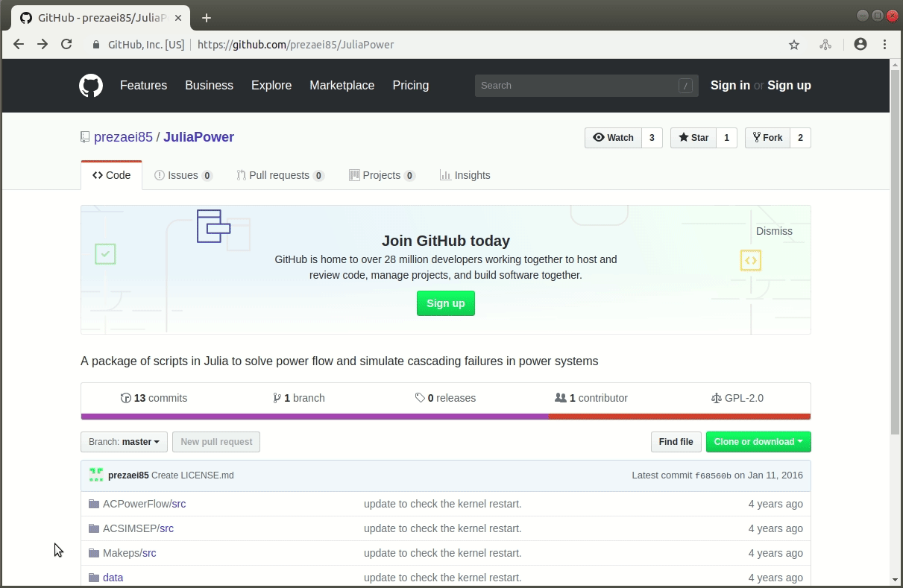View the GPL-2.0 license link
The image size is (903, 588).
coord(737,398)
